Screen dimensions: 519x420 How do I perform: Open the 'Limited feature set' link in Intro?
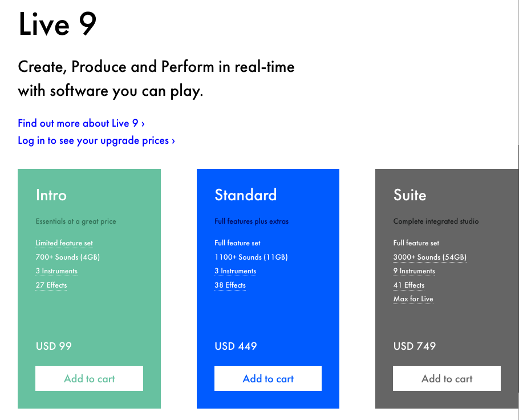tap(64, 243)
